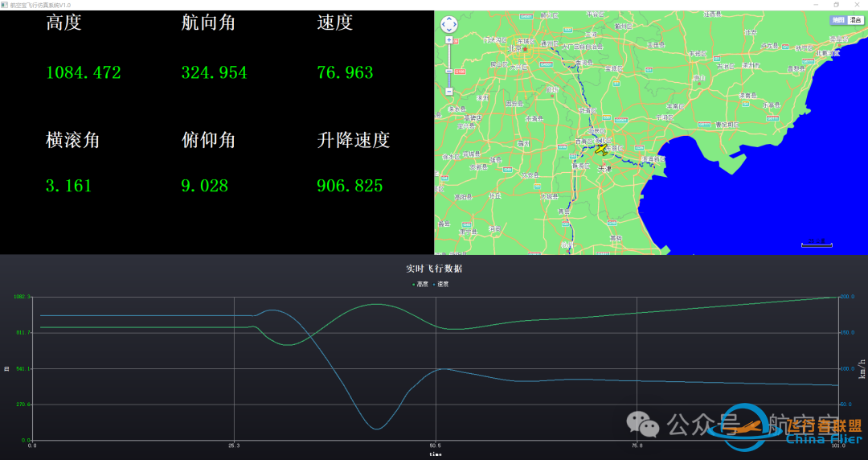
Task: Click the 541.1 value on the left axis
Action: point(23,368)
